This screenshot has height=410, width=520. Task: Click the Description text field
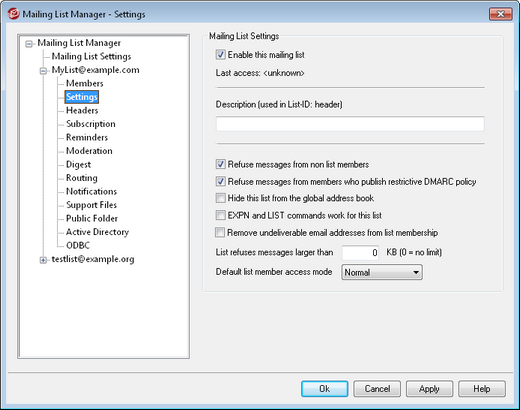350,124
